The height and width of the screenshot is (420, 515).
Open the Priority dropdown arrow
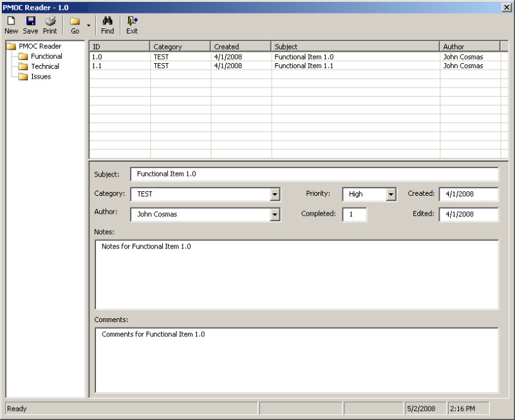(x=391, y=195)
